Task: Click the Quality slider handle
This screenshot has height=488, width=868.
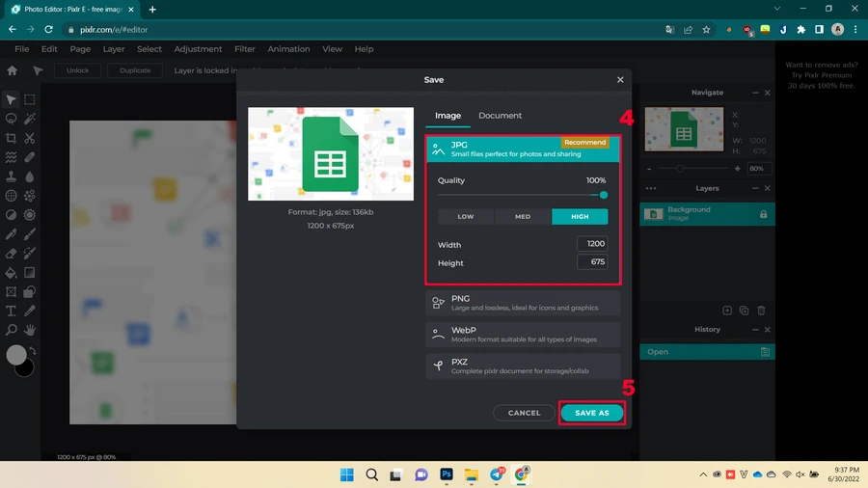Action: pyautogui.click(x=604, y=195)
